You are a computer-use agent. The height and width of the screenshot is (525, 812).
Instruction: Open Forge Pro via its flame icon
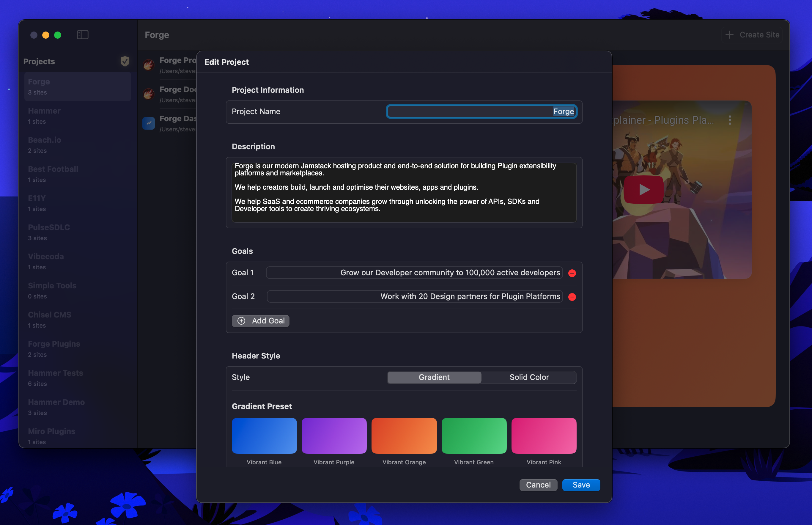[x=148, y=65]
